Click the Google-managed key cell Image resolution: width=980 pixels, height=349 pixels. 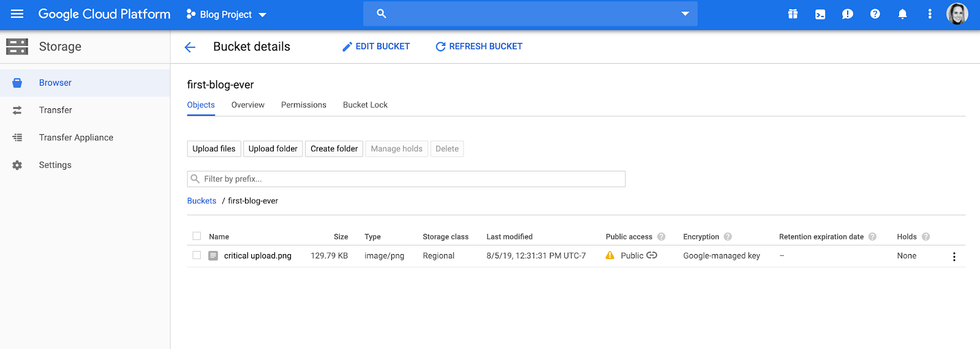[x=722, y=256]
